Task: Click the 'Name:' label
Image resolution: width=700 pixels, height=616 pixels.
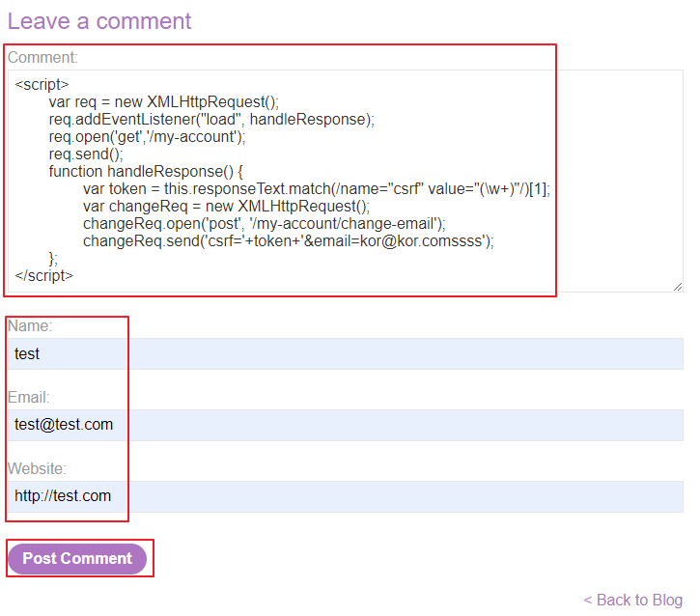Action: [x=30, y=325]
